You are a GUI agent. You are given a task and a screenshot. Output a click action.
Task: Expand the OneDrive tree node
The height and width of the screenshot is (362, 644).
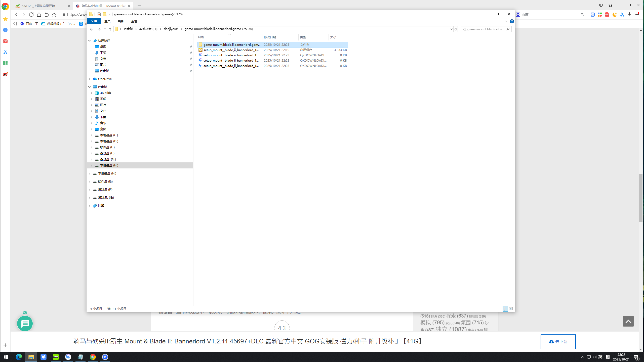click(x=89, y=79)
